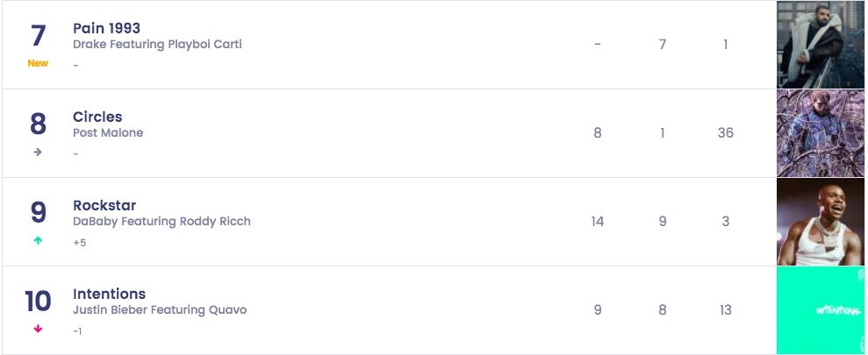
Task: Click the large rank number 7
Action: (x=38, y=36)
